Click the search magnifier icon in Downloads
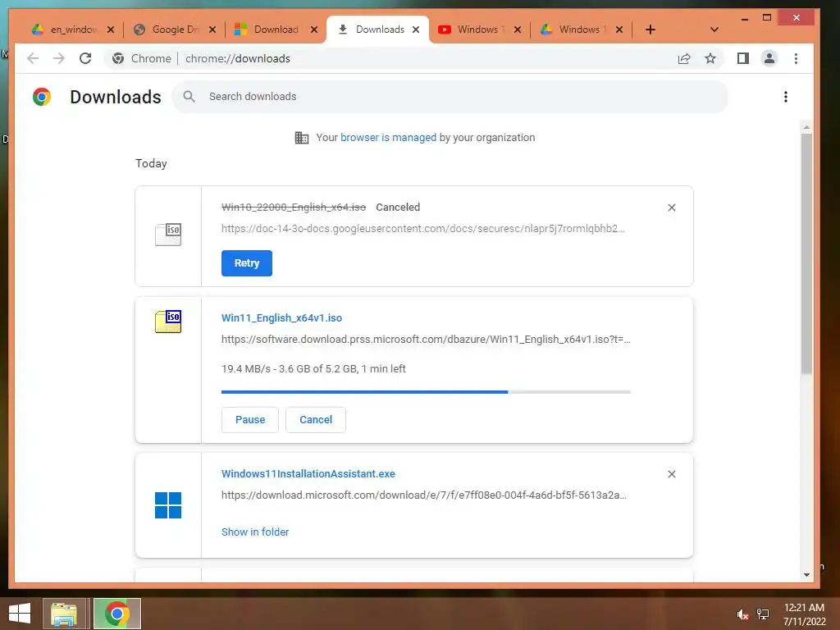840x630 pixels. point(189,97)
